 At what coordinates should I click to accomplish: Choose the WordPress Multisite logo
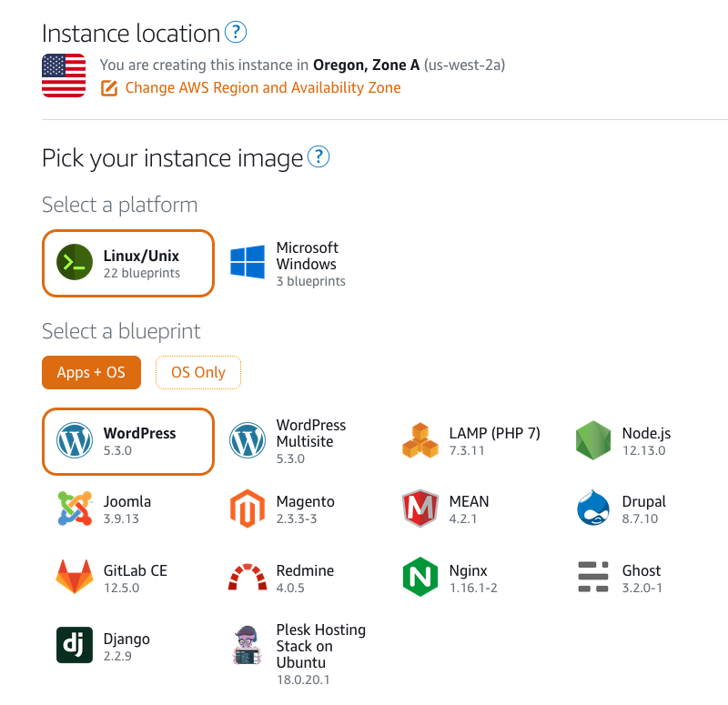pos(248,440)
